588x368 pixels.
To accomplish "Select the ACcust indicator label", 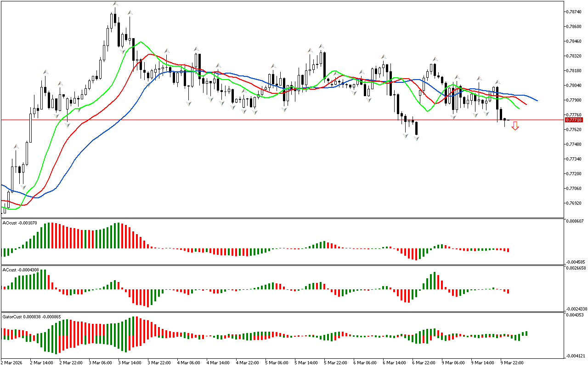I will point(27,270).
